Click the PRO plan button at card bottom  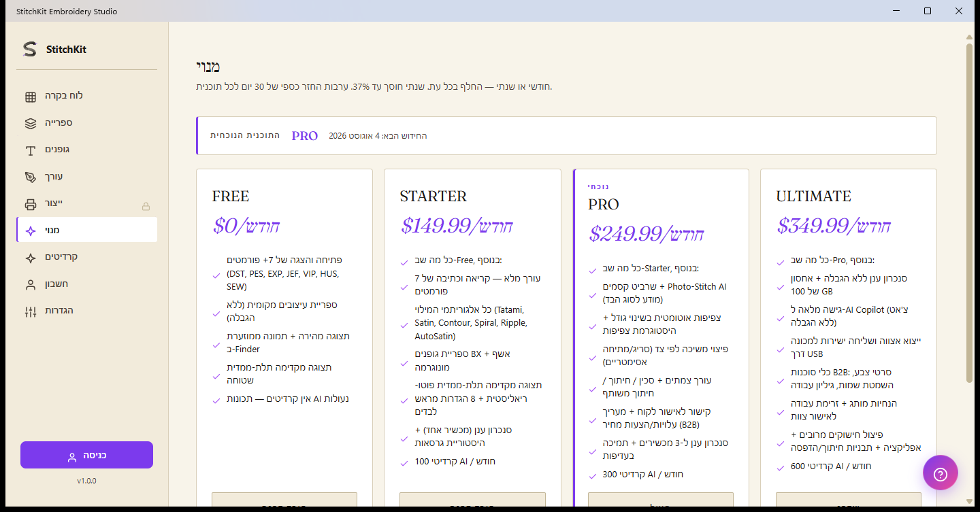[x=660, y=501]
